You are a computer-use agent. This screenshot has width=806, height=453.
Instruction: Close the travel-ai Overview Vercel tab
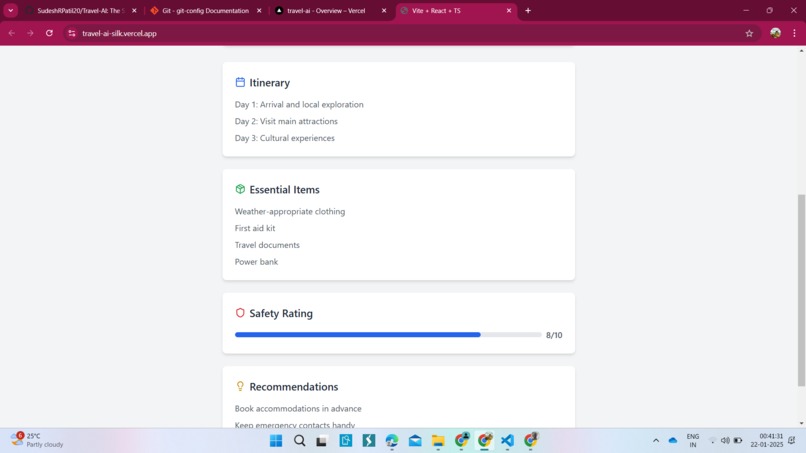384,10
